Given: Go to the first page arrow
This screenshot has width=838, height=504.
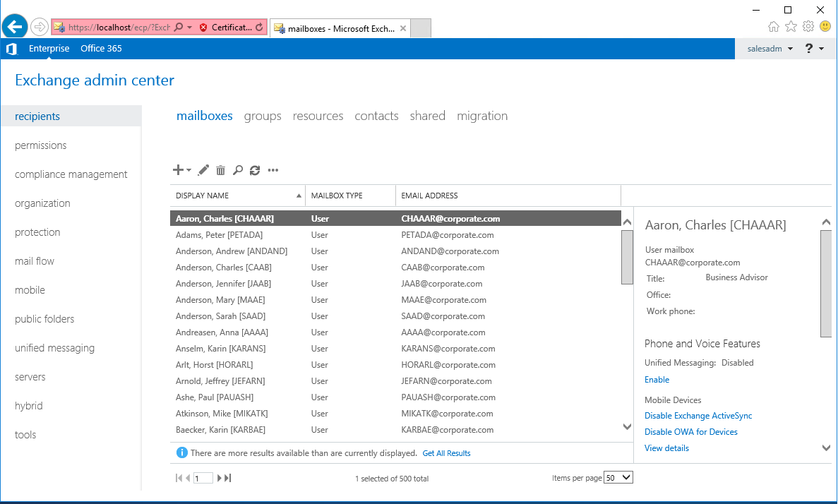Looking at the screenshot, I should (179, 478).
